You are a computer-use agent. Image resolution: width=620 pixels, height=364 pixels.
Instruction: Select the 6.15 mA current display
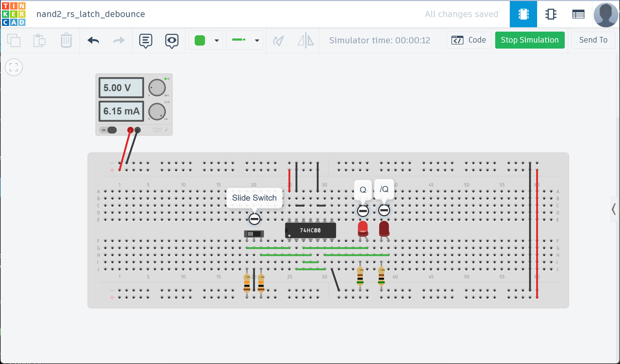click(x=121, y=111)
